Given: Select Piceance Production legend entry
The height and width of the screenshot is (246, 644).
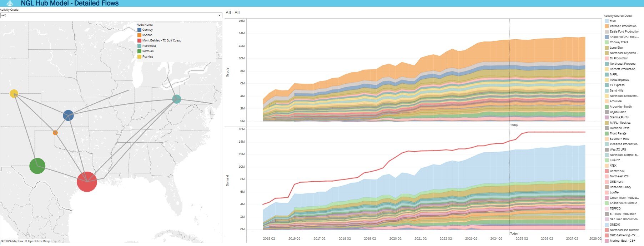Looking at the screenshot, I should point(624,144).
